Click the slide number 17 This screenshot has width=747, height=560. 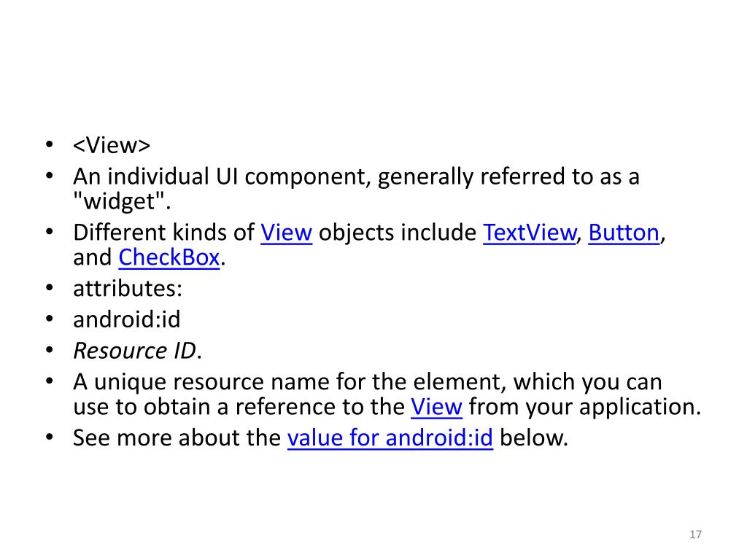[695, 535]
